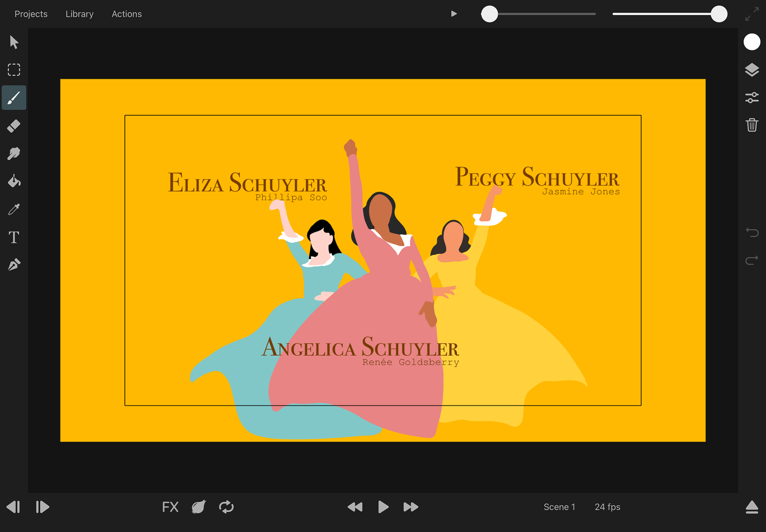Open the 24 fps frame rate setting
Viewport: 766px width, 532px height.
[607, 507]
